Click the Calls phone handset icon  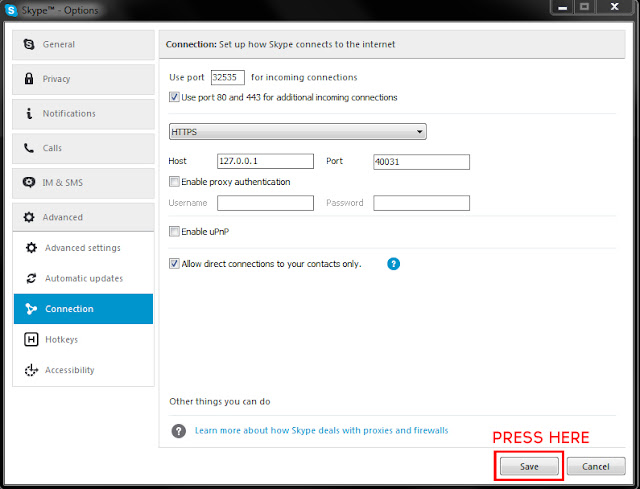pos(29,148)
